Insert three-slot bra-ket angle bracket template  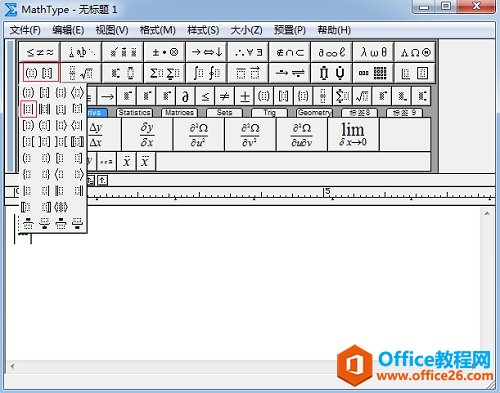(61, 207)
